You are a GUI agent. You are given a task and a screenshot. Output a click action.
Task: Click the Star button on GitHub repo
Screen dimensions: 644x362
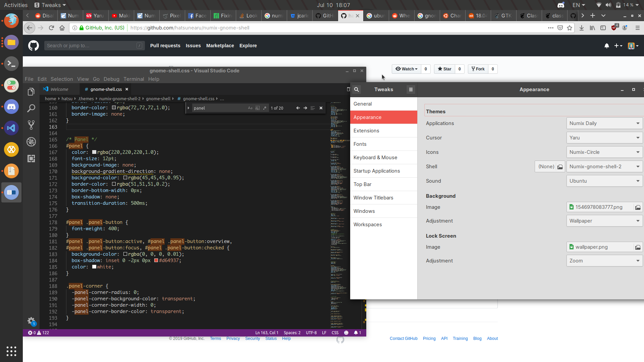point(444,69)
